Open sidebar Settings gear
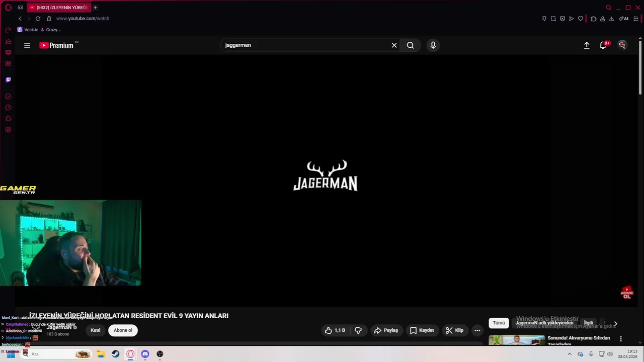This screenshot has height=362, width=644. point(8,130)
